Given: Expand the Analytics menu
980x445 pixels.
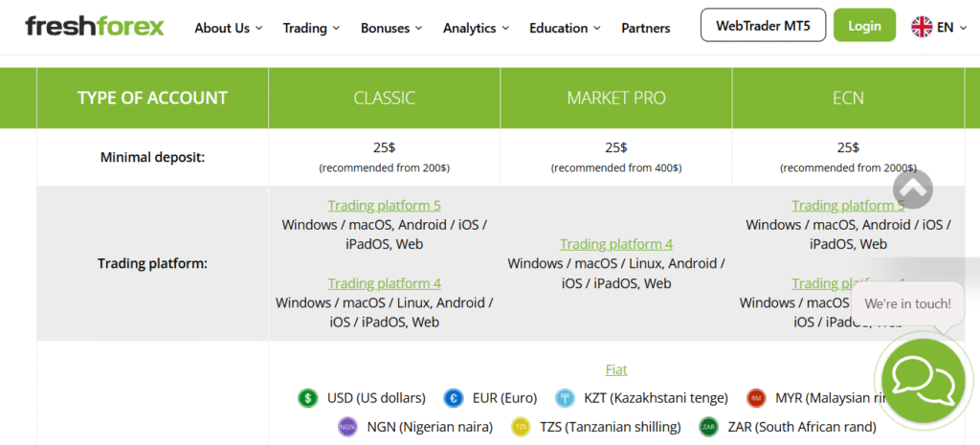Looking at the screenshot, I should 476,28.
